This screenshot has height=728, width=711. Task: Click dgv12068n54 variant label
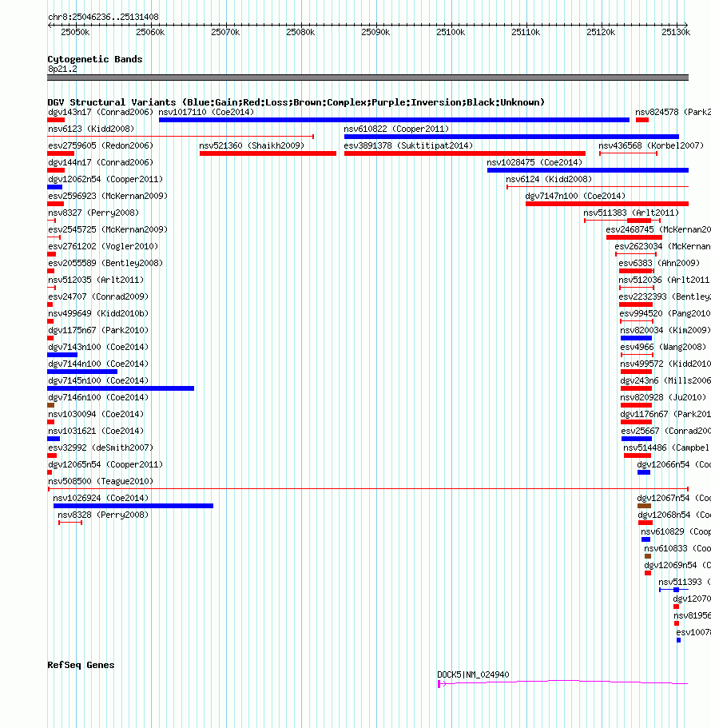(674, 515)
